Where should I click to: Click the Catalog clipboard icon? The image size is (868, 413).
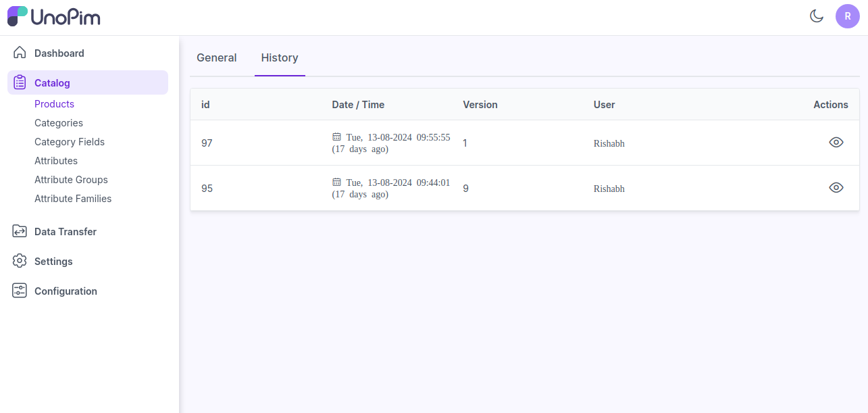20,82
